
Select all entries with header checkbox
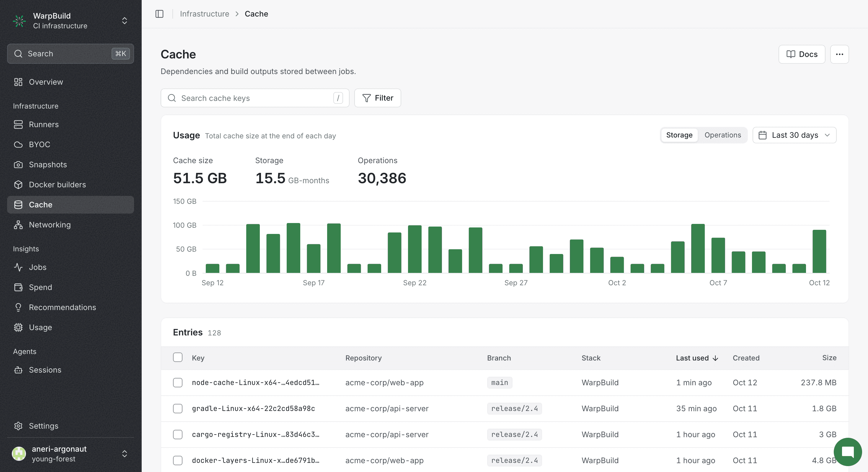pyautogui.click(x=177, y=358)
